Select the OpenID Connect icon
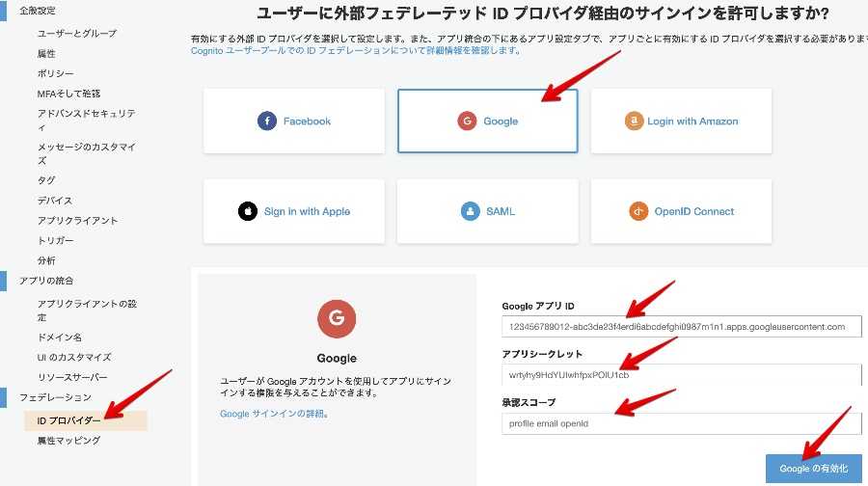The width and height of the screenshot is (868, 486). 638,211
